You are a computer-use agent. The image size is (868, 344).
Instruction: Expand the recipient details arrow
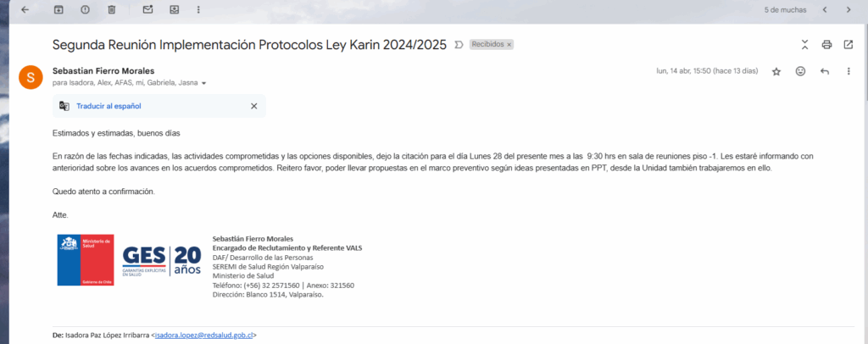(203, 84)
